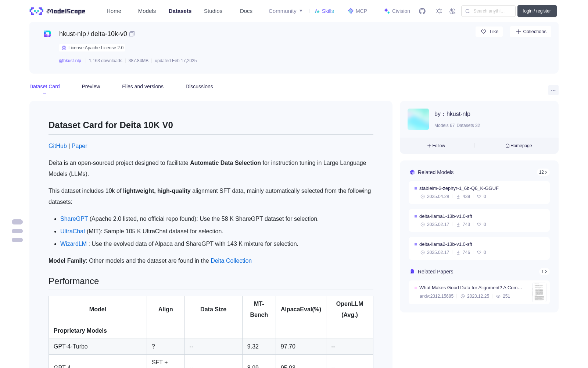
Task: Open Studios from the navigation bar
Action: click(x=213, y=11)
